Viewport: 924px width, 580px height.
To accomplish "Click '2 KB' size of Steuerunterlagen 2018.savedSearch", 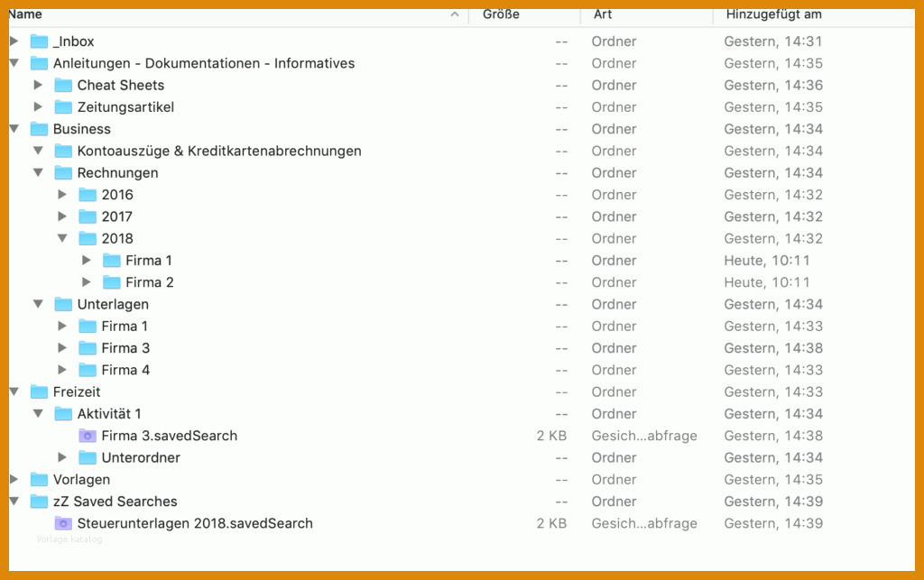I will click(551, 523).
